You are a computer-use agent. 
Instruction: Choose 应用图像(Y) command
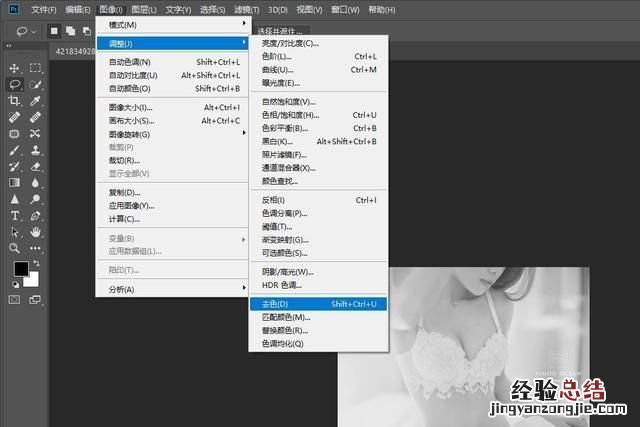coord(173,206)
